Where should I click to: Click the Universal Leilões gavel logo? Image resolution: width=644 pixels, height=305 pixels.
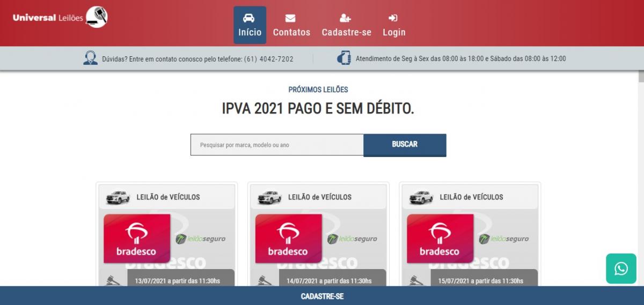click(61, 17)
